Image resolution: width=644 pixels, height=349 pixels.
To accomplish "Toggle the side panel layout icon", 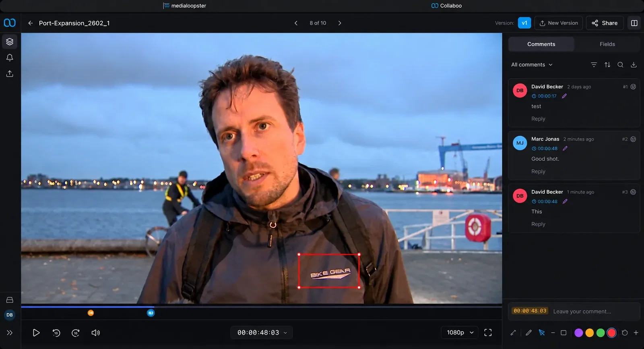I will click(634, 23).
